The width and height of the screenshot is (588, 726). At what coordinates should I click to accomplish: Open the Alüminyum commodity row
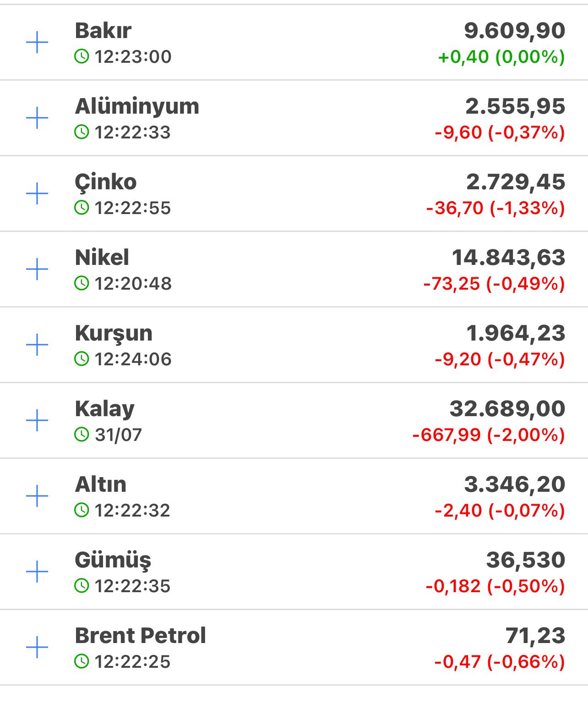pos(294,118)
